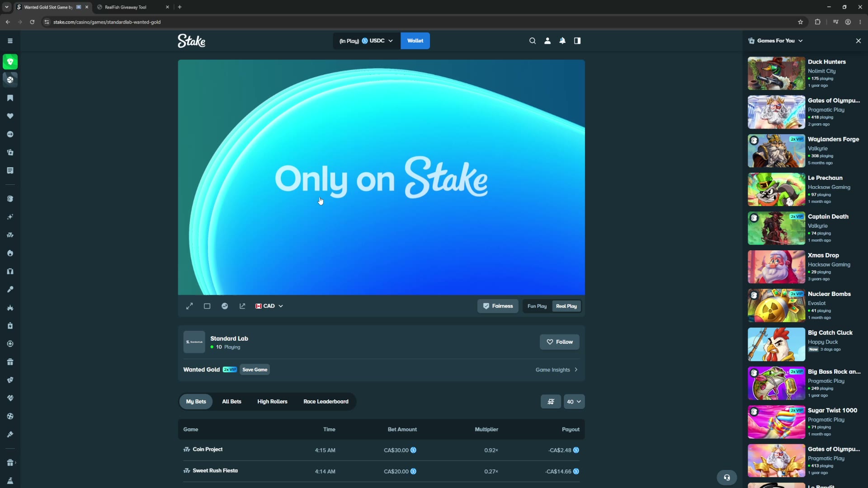Open the Nuclear Bombs game thumbnail
Screen dimensions: 868x488
[776, 305]
